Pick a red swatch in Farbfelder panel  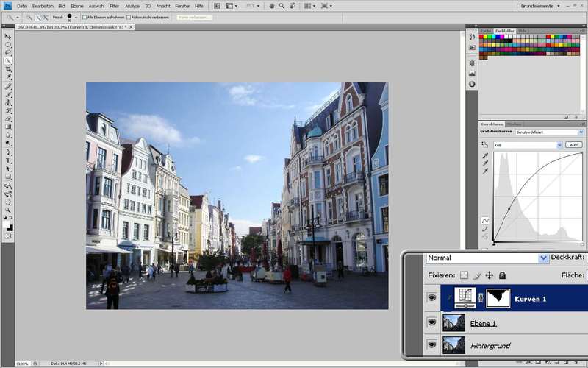[x=482, y=37]
